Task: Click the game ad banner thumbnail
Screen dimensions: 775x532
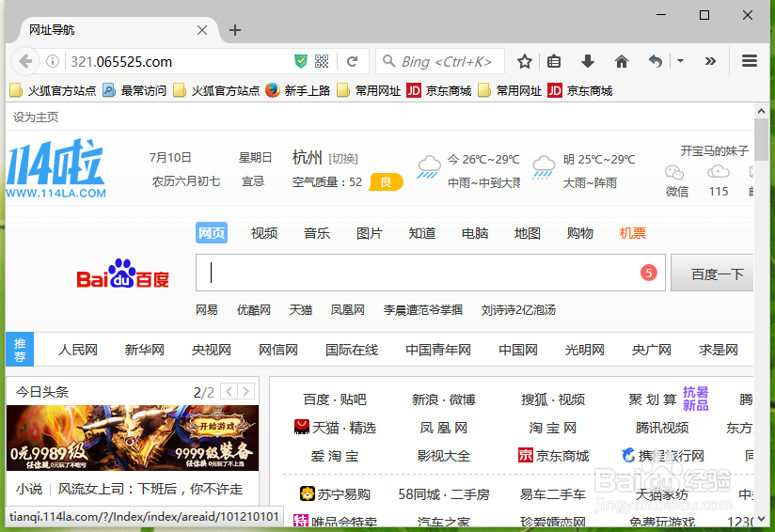Action: tap(133, 438)
